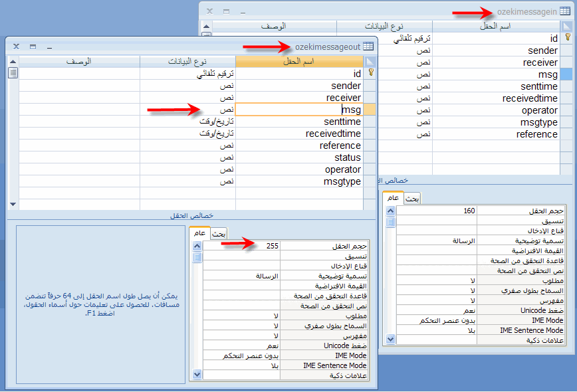
Task: Click the receiver field name in ozekimessagein
Action: (x=540, y=62)
